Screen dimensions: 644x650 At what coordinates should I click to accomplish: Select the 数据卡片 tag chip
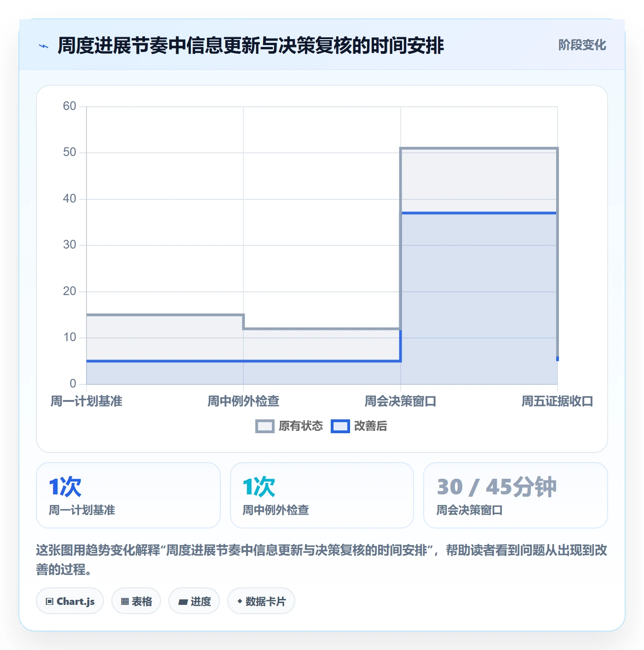[261, 601]
